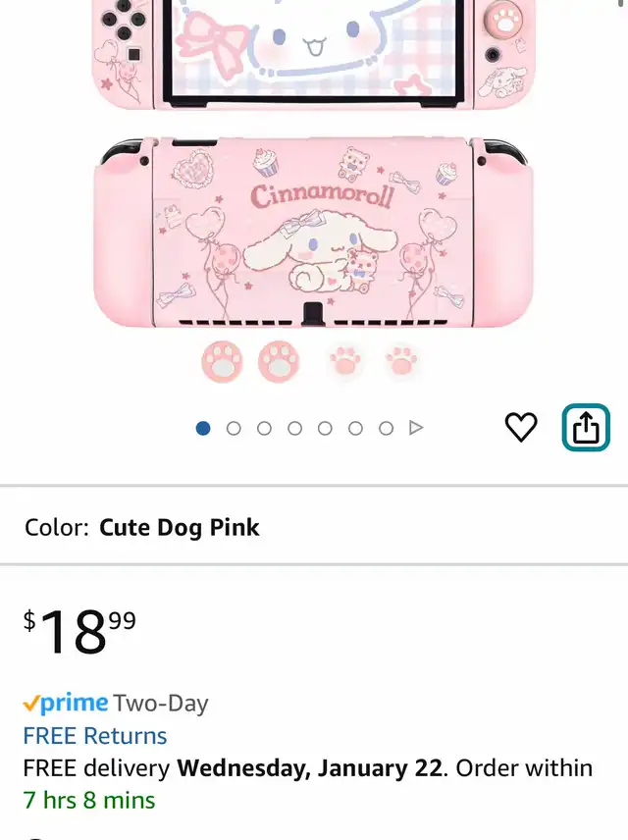The width and height of the screenshot is (628, 840).
Task: Select the seventh image carousel dot
Action: click(387, 429)
